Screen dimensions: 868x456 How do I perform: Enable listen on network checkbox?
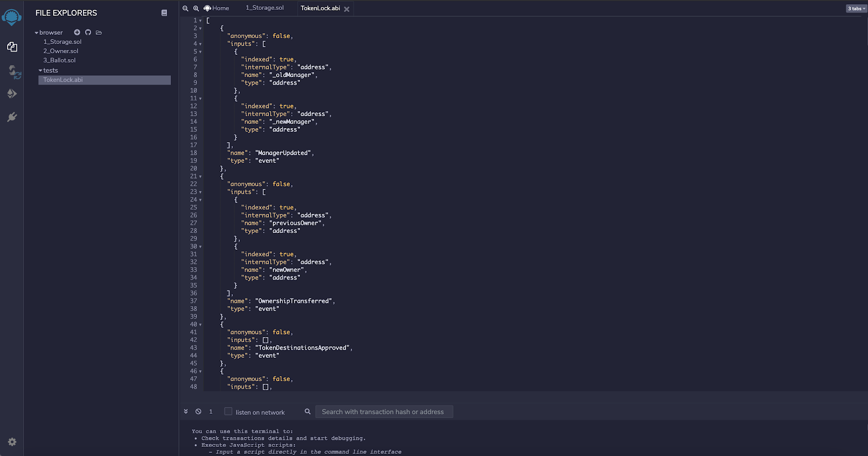click(x=228, y=411)
